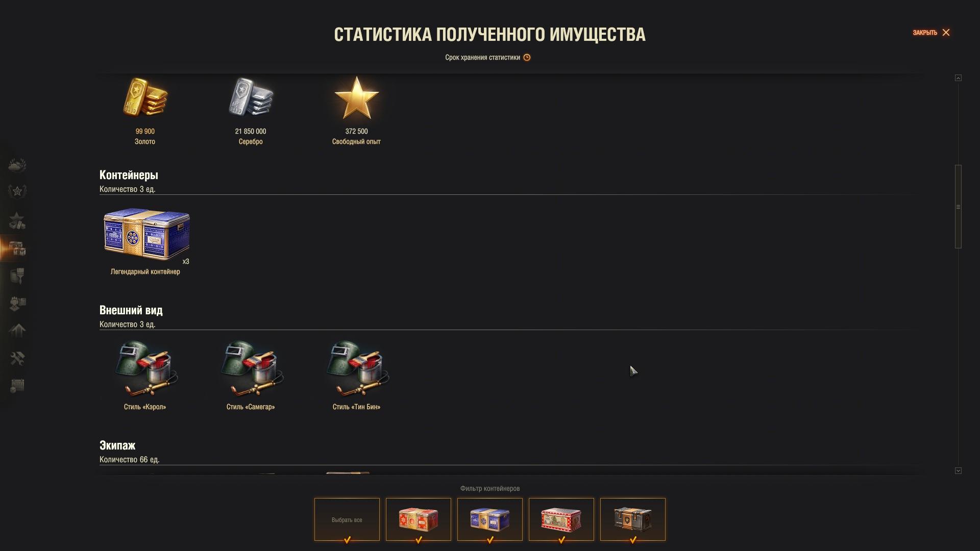
Task: Go to the crew sidebar section
Action: 17,303
